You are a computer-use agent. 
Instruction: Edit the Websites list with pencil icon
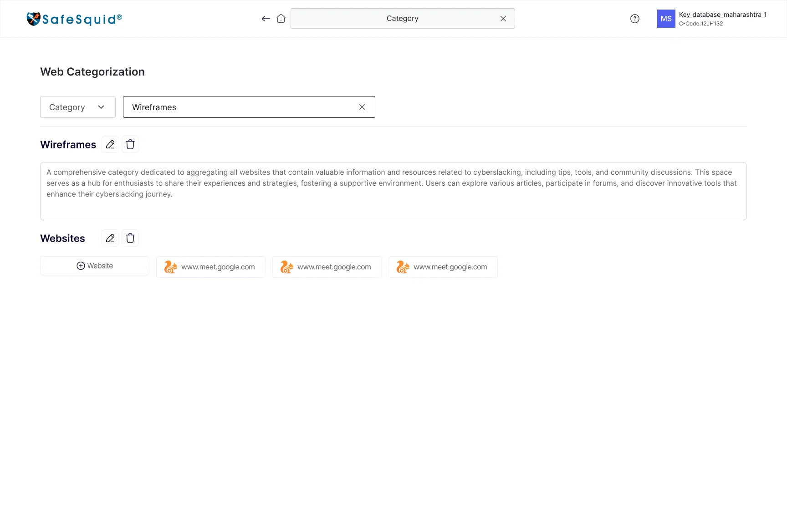point(110,238)
